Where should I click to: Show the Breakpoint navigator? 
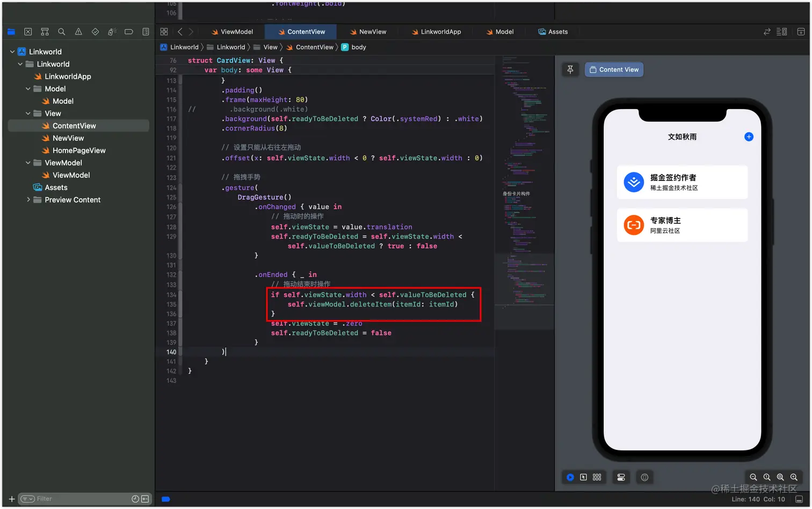click(129, 32)
